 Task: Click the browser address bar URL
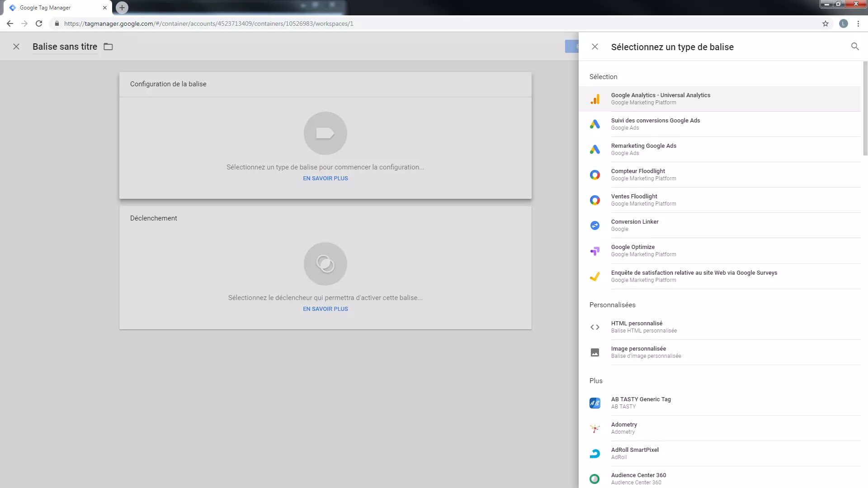point(209,23)
